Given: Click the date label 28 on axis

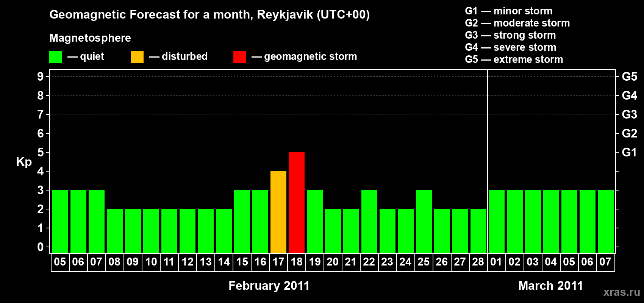Looking at the screenshot, I should (x=478, y=262).
